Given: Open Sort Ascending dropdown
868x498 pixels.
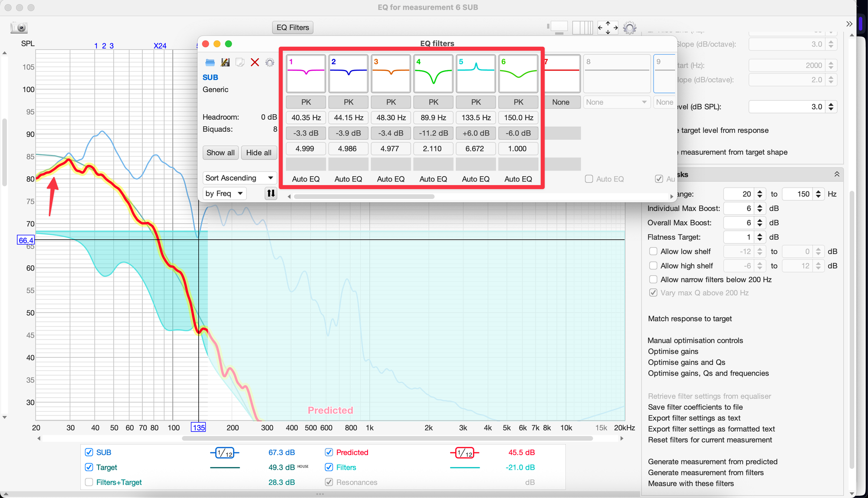Looking at the screenshot, I should pyautogui.click(x=239, y=178).
